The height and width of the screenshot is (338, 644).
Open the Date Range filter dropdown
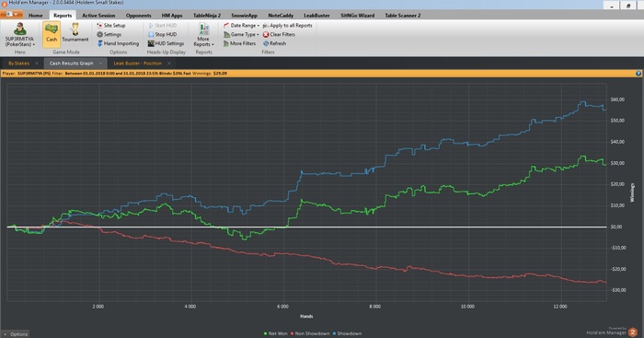click(241, 26)
